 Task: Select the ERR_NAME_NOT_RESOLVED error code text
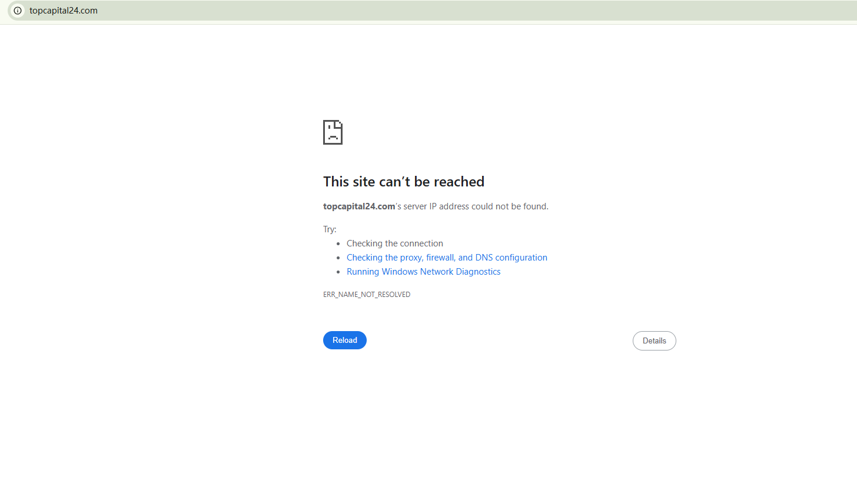[x=367, y=295]
